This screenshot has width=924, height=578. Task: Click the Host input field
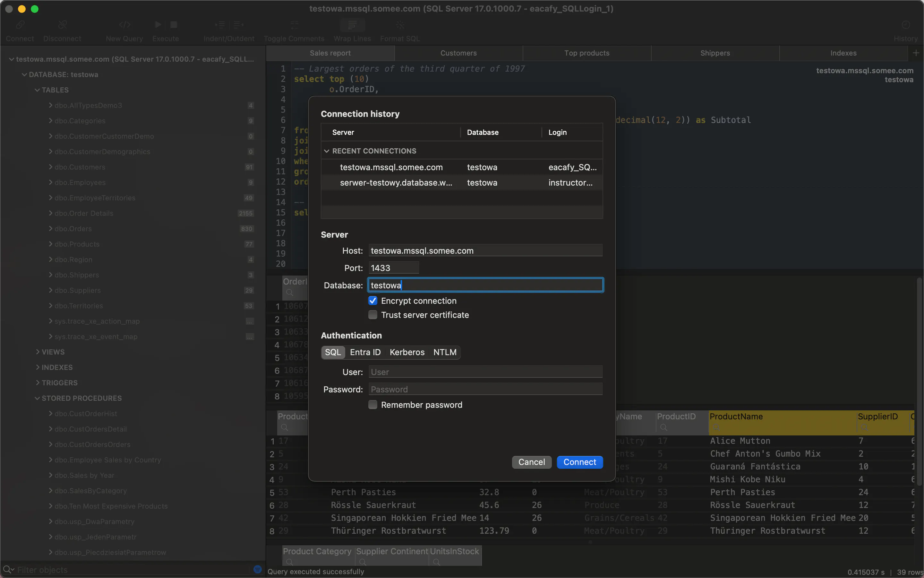tap(485, 251)
